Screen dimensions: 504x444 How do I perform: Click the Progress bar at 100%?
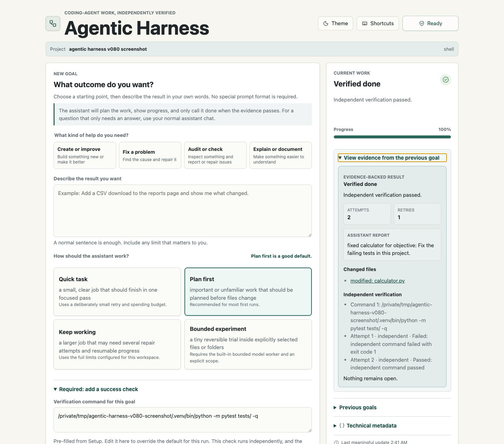point(392,137)
